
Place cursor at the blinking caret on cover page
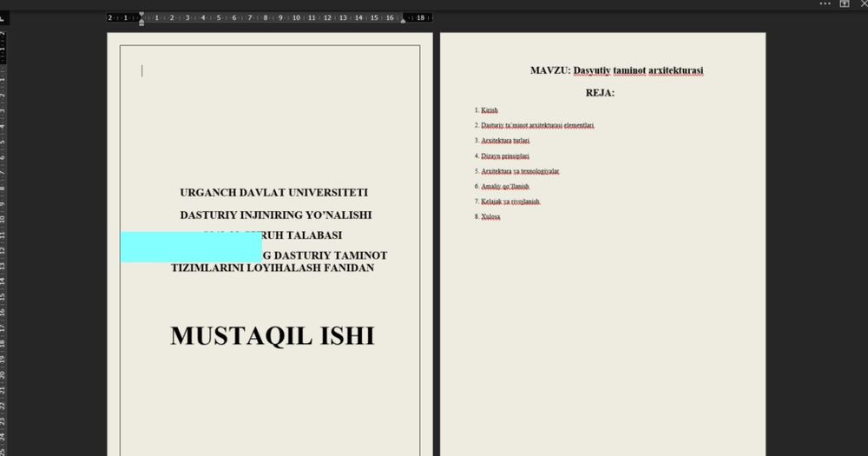[142, 71]
